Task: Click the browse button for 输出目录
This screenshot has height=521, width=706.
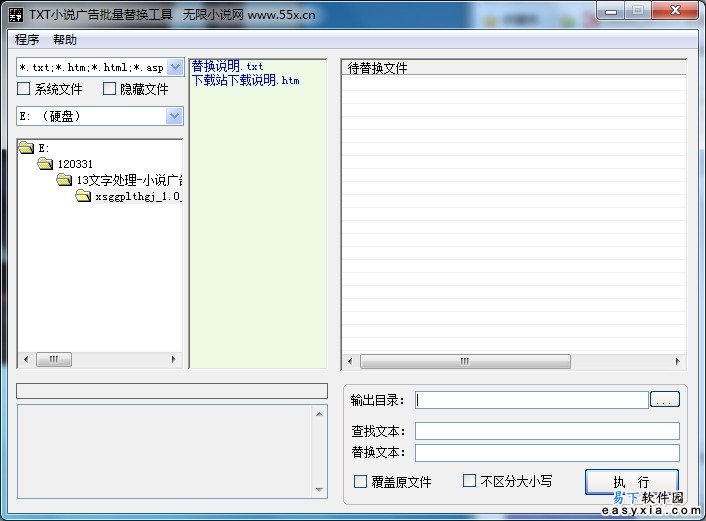Action: coord(665,399)
